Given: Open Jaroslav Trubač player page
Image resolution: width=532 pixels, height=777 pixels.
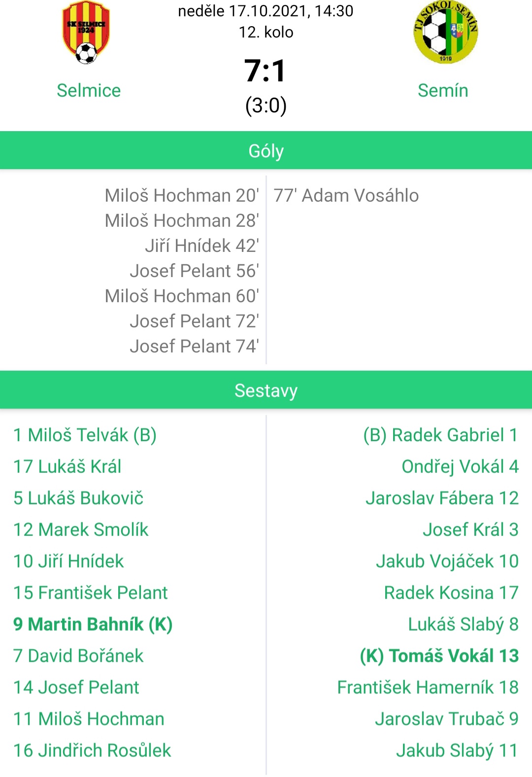Looking at the screenshot, I should point(447,719).
